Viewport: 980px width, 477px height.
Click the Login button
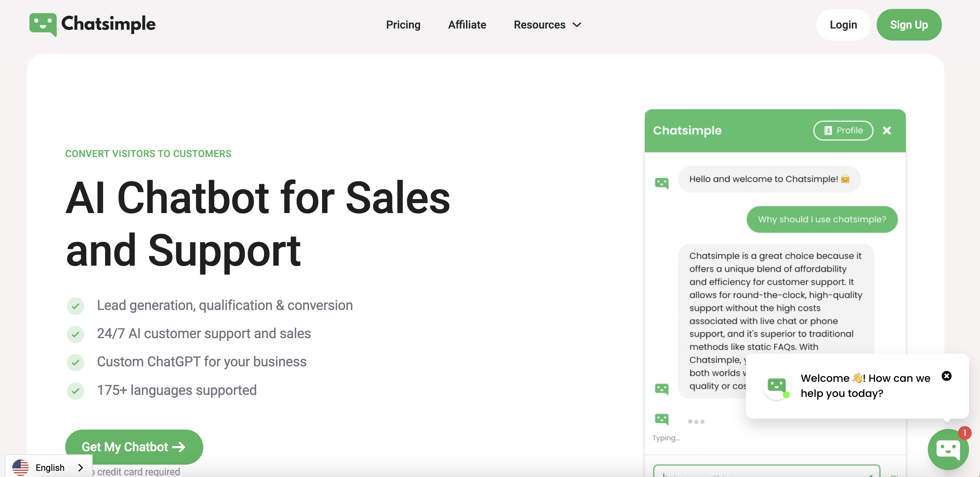click(843, 25)
